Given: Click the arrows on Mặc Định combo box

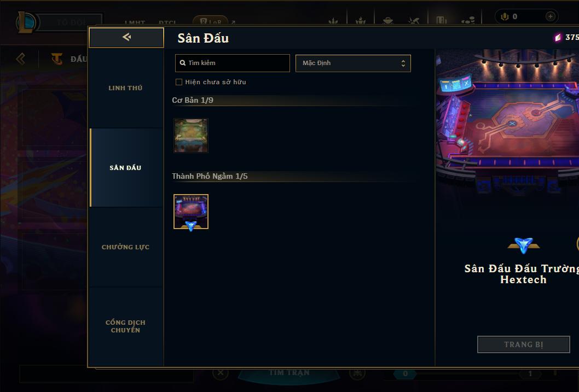Looking at the screenshot, I should (403, 63).
